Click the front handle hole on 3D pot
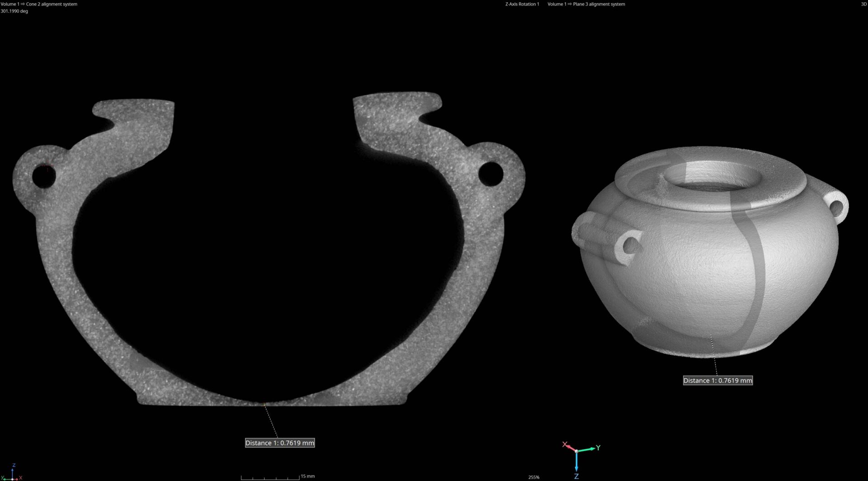The image size is (868, 481). [x=630, y=246]
